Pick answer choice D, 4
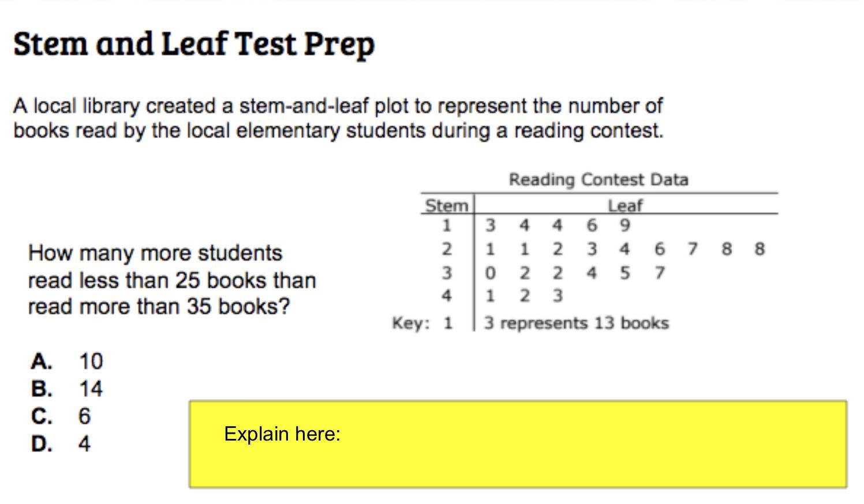This screenshot has height=504, width=864. coord(61,444)
